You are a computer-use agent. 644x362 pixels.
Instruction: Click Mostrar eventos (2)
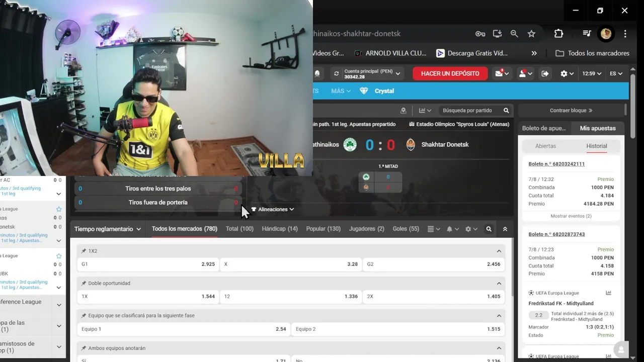[x=571, y=216]
